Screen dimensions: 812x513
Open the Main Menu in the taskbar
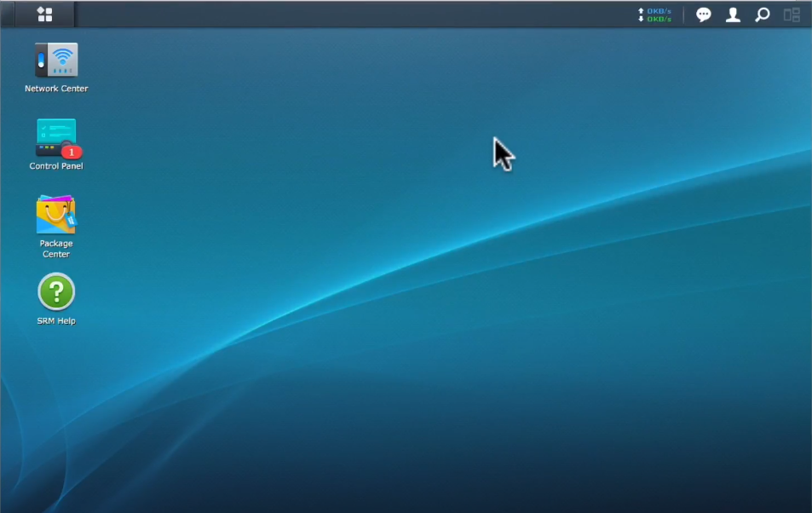tap(44, 14)
